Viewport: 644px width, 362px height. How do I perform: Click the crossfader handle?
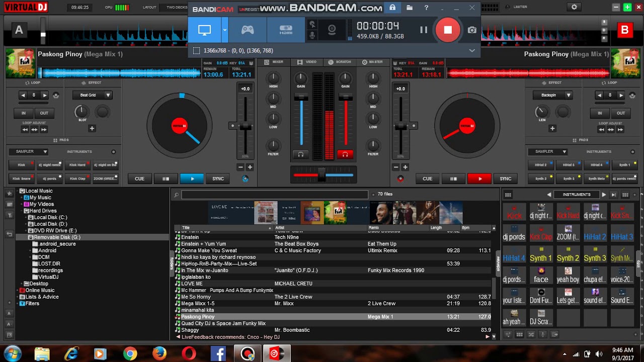(x=322, y=174)
